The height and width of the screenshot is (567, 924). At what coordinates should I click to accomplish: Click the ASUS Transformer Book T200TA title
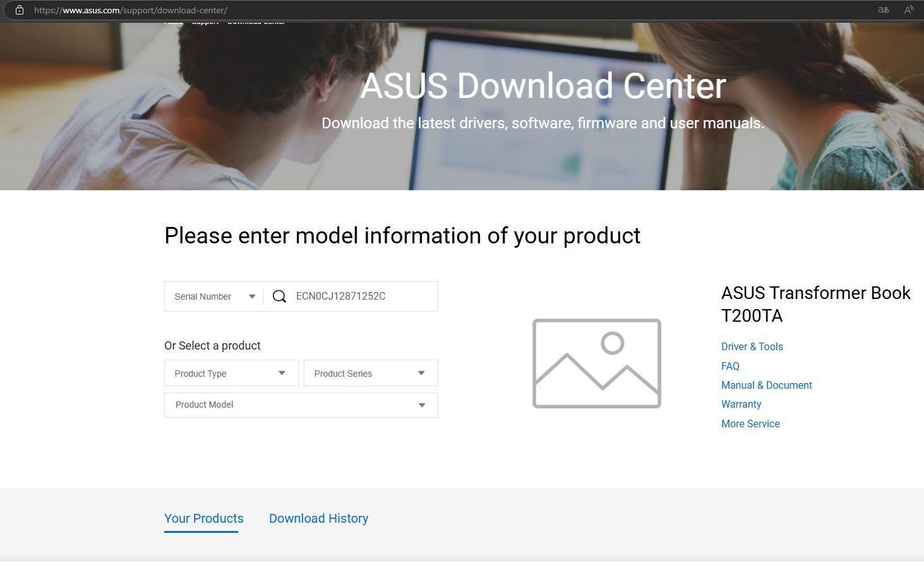point(816,304)
